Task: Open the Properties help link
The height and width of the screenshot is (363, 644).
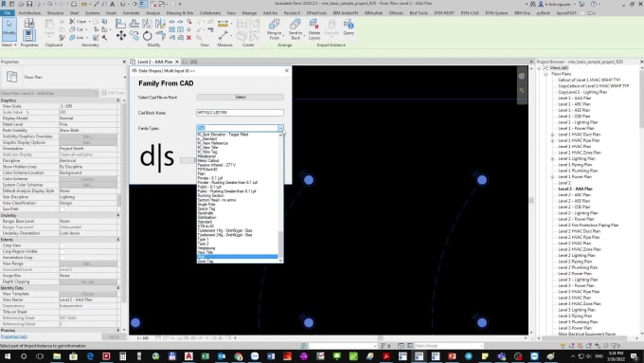Action: click(x=14, y=336)
